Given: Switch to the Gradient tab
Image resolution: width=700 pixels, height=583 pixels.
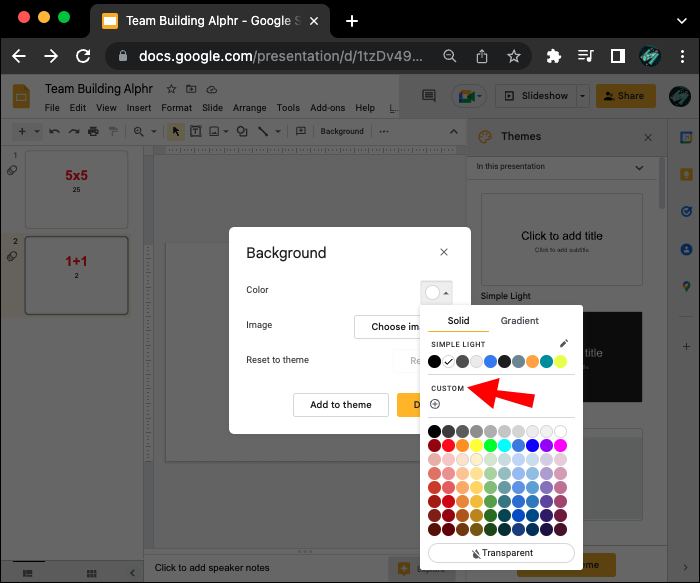Looking at the screenshot, I should click(x=519, y=321).
